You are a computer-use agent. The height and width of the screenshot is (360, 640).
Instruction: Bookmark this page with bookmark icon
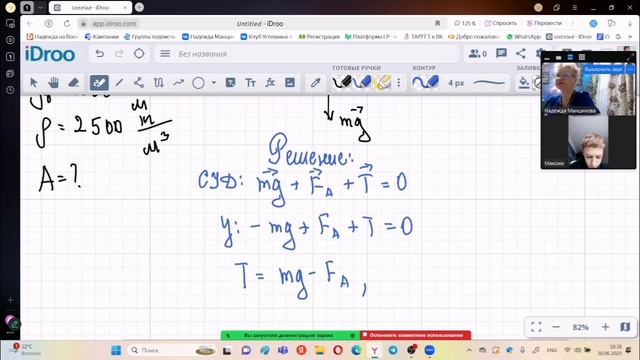(437, 23)
